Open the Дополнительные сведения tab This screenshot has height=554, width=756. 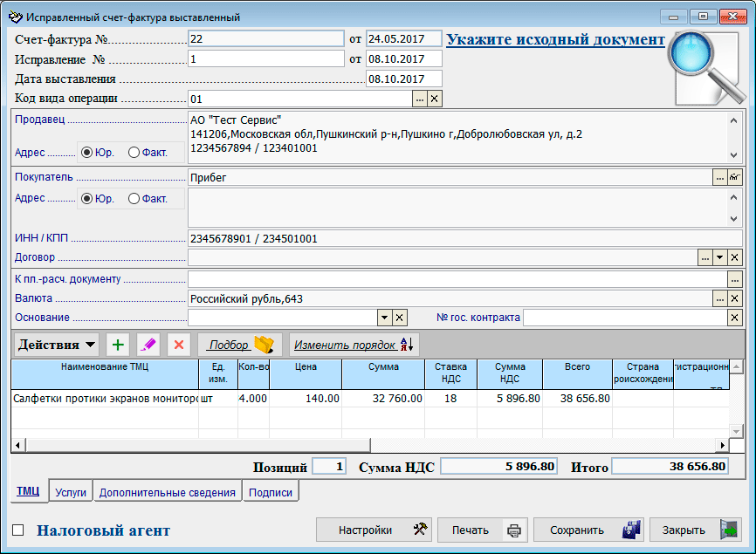pyautogui.click(x=168, y=492)
